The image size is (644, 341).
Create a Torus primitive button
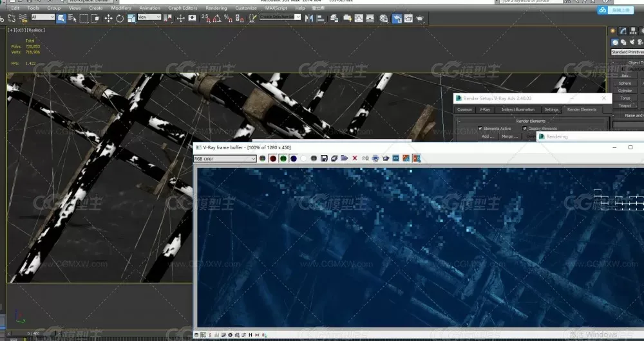625,98
